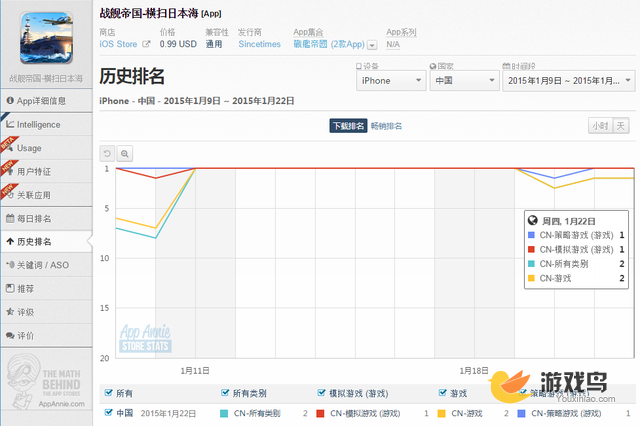
Task: Click the reset zoom icon above chart
Action: tap(108, 153)
